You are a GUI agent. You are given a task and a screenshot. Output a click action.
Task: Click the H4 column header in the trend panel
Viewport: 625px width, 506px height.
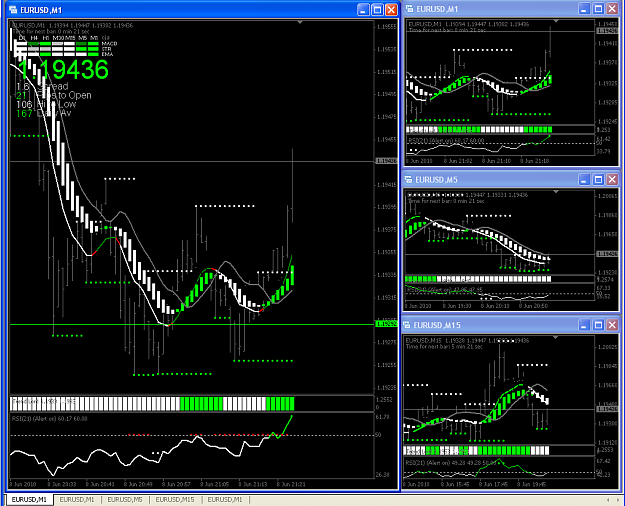[34, 38]
